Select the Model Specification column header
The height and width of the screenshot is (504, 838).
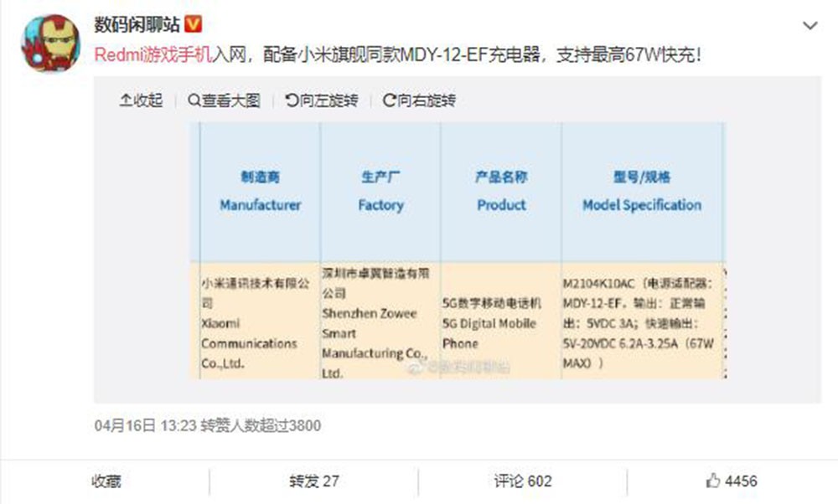(x=642, y=192)
